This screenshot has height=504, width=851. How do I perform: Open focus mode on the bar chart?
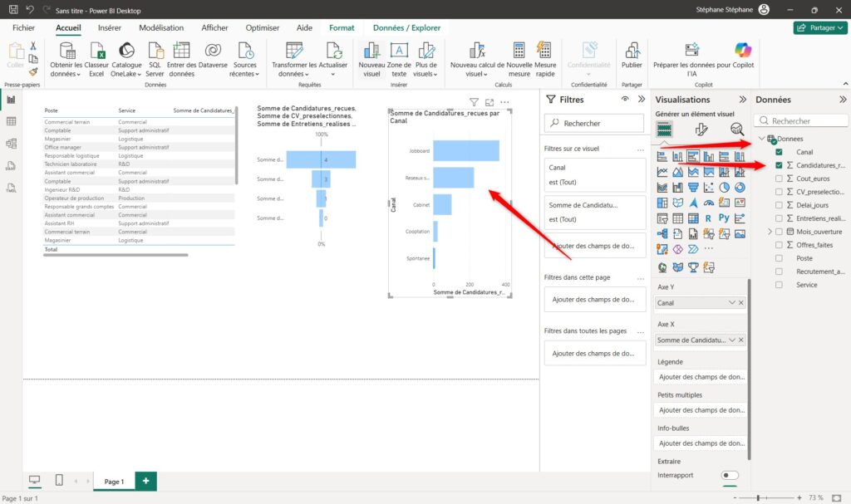click(x=489, y=102)
